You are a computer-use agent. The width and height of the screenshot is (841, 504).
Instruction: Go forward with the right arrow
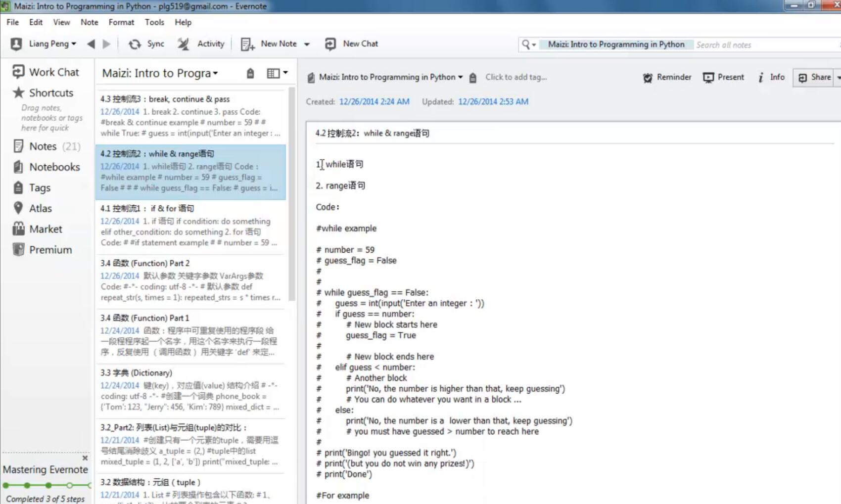(x=106, y=44)
